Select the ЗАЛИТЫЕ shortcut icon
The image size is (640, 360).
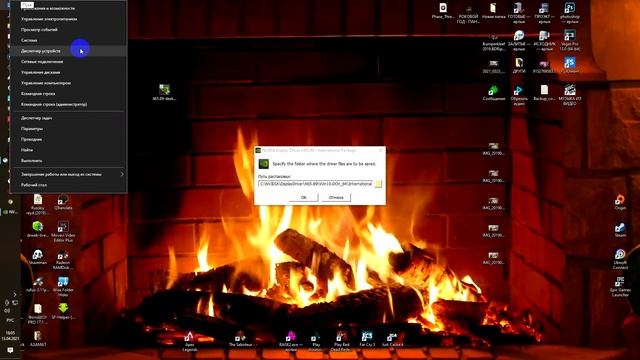tap(519, 40)
